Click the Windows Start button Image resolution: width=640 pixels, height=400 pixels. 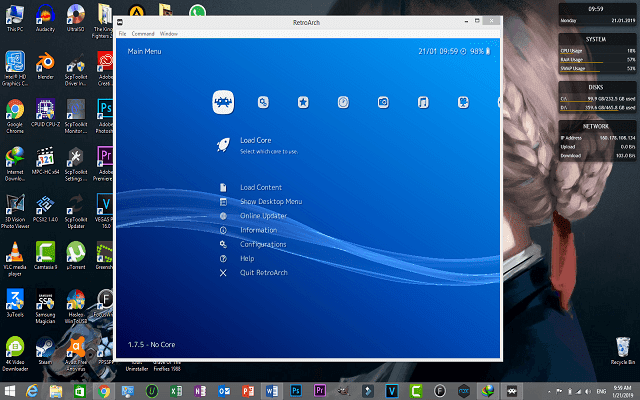10,391
